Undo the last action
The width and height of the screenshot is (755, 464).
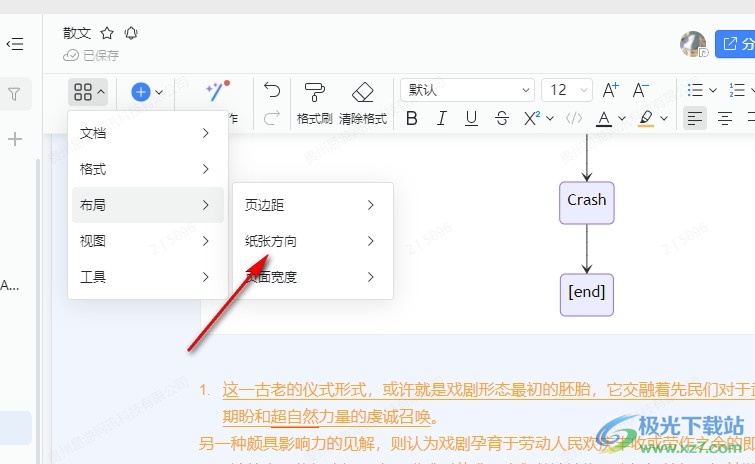(x=272, y=90)
